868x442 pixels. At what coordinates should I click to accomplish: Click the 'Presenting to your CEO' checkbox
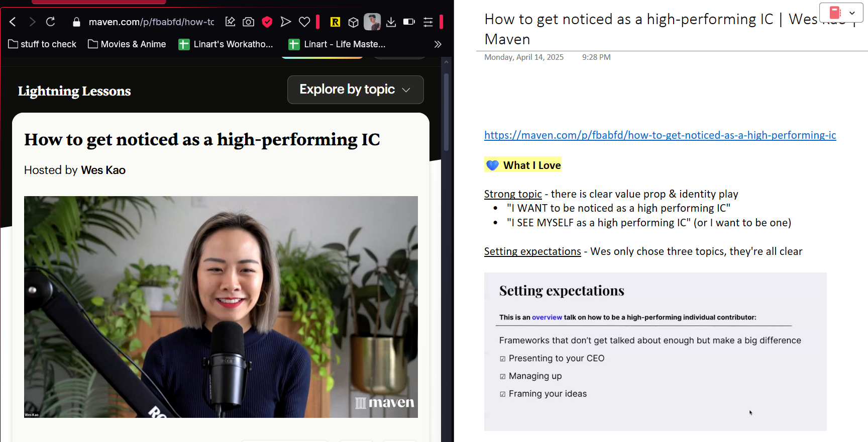[x=503, y=359]
